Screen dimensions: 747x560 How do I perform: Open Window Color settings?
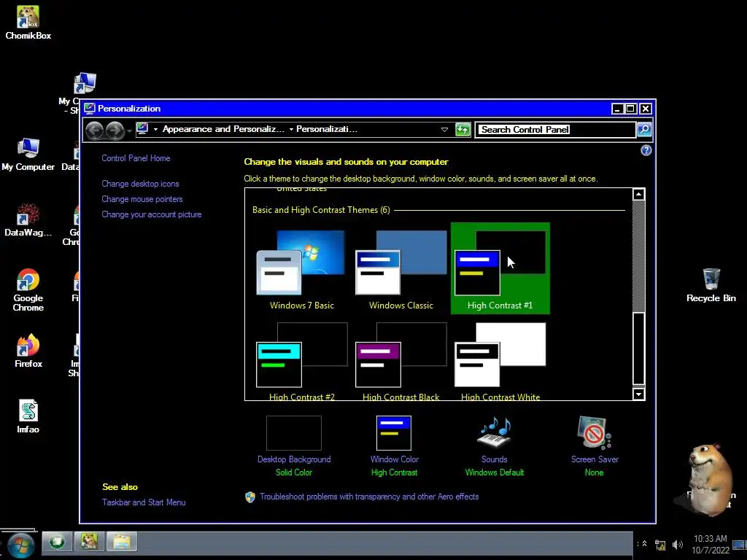pyautogui.click(x=394, y=446)
